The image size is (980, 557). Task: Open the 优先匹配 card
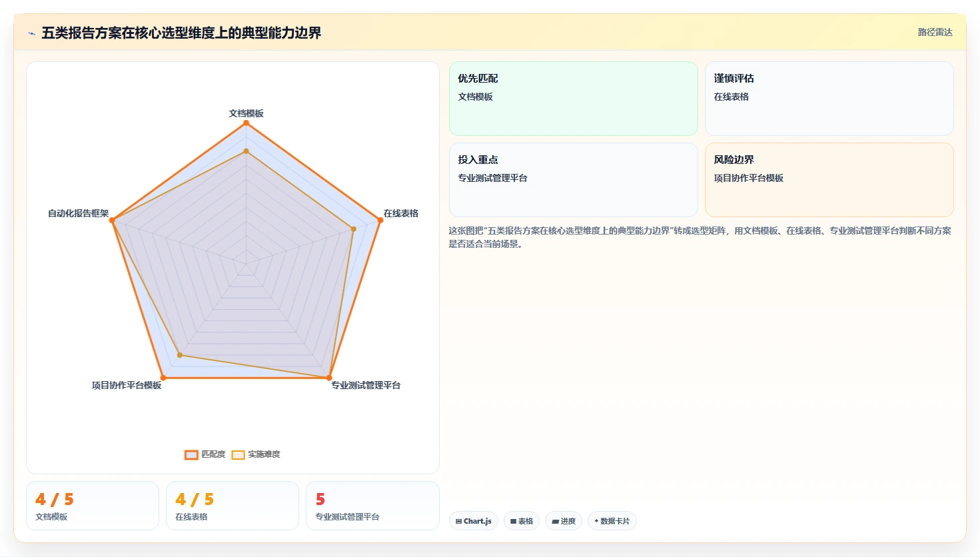[574, 99]
